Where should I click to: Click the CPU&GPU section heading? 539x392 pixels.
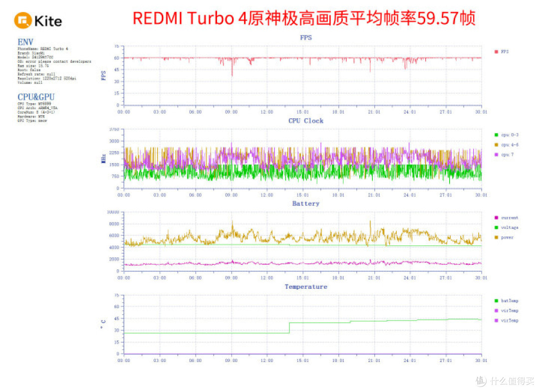pyautogui.click(x=36, y=97)
